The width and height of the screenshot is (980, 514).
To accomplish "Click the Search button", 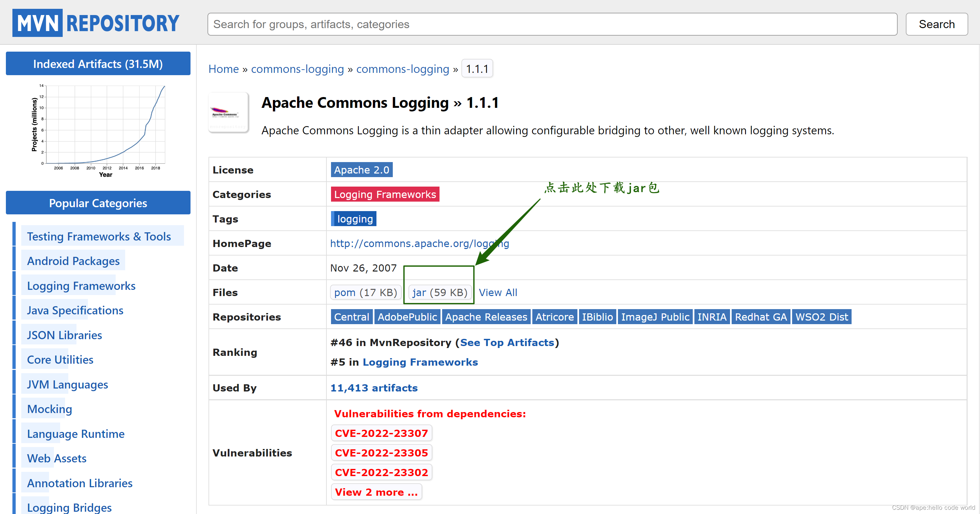I will [936, 25].
